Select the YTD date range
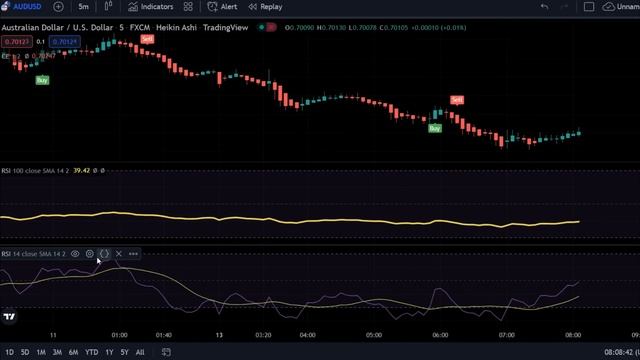 pyautogui.click(x=91, y=352)
